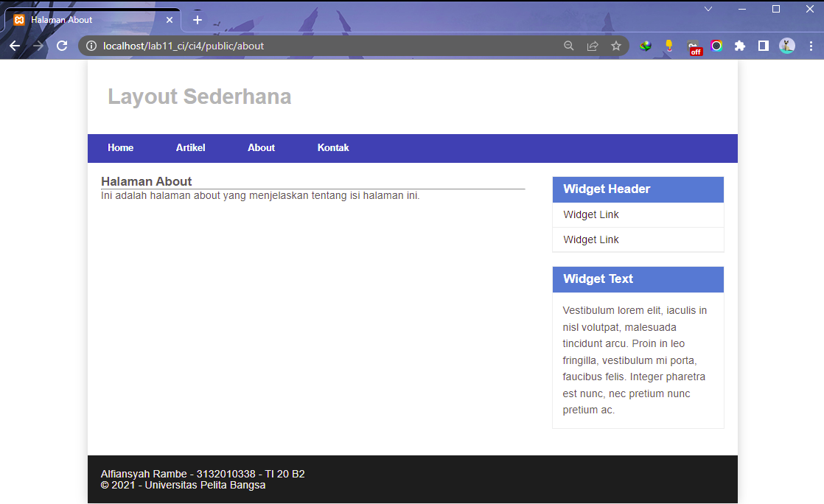Click the microphone extension icon
824x504 pixels.
(x=669, y=45)
